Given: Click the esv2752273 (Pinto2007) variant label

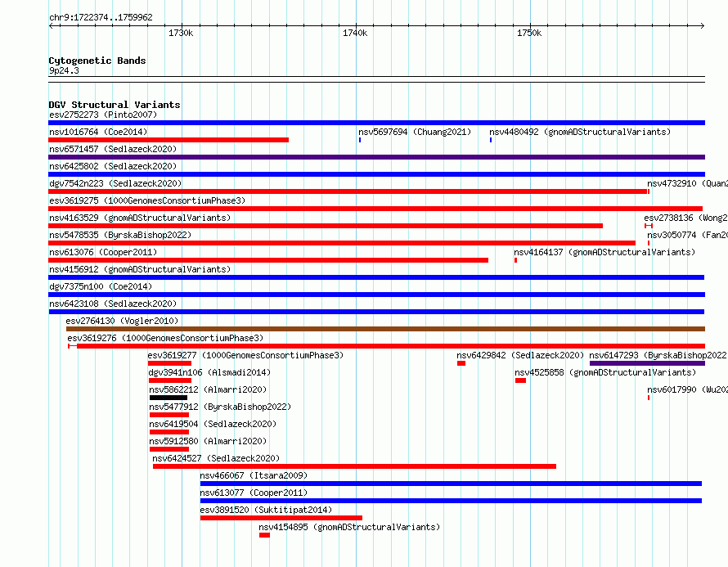Looking at the screenshot, I should click(x=103, y=115).
